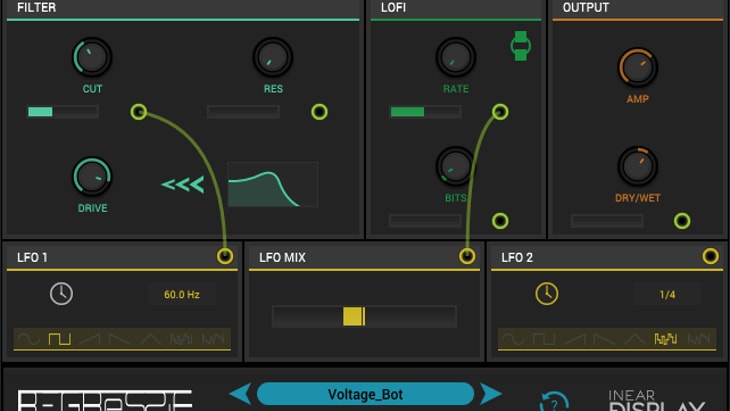The image size is (730, 411).
Task: Click the LFO MIX crossfade slider
Action: click(x=364, y=317)
